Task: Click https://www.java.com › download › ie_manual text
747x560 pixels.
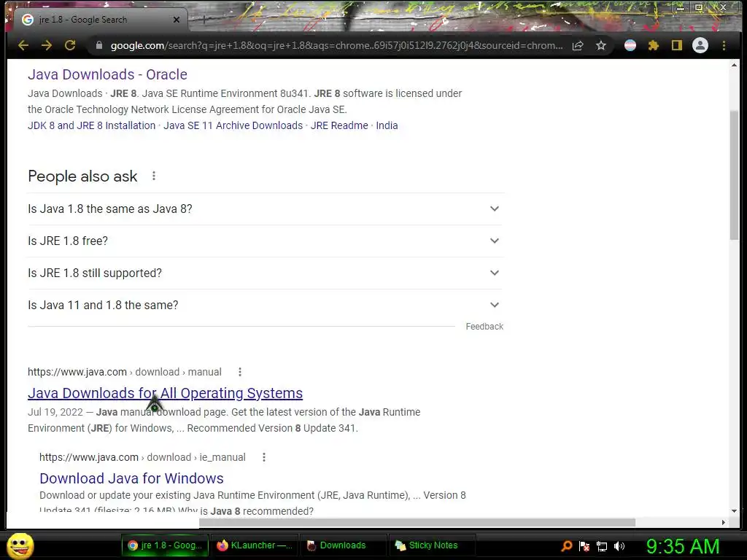Action: pyautogui.click(x=142, y=458)
